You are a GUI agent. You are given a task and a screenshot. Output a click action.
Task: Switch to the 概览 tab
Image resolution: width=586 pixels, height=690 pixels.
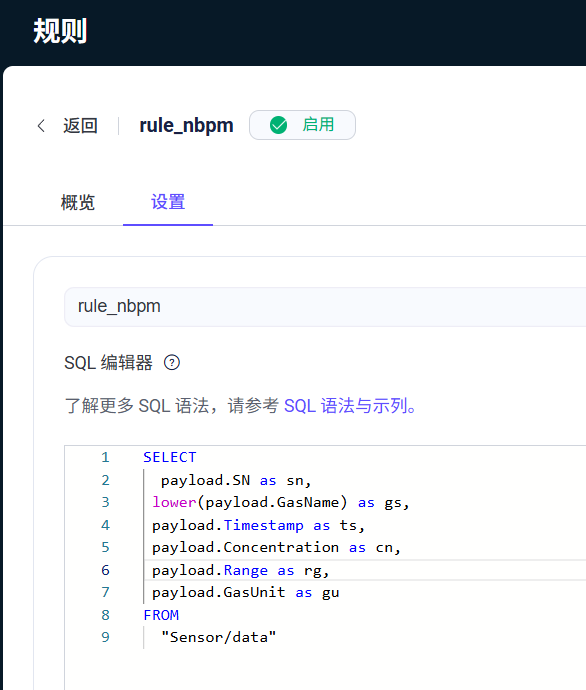click(78, 202)
